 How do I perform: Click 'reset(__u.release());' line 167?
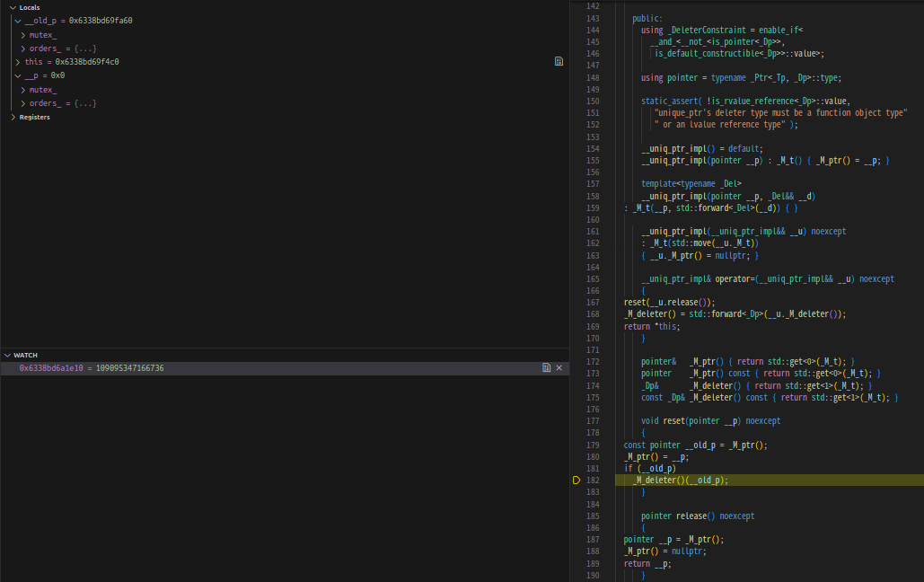670,303
